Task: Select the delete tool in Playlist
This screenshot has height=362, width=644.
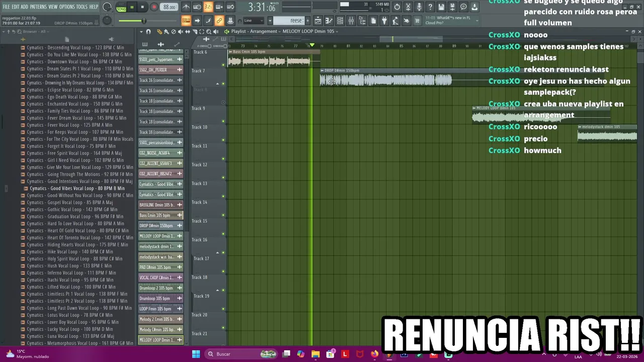Action: point(173,31)
